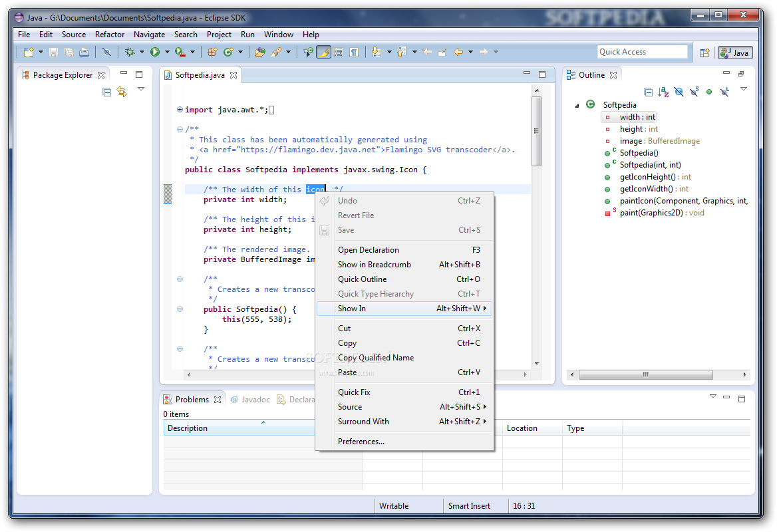
Task: Choose Copy Qualified Name in context menu
Action: click(x=405, y=358)
